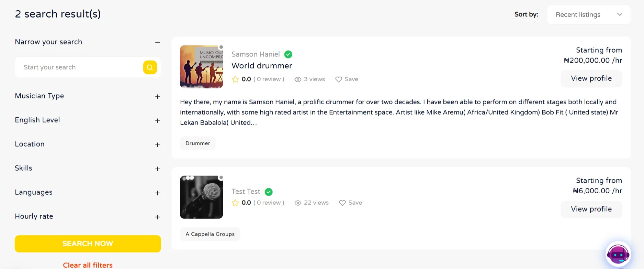Viewport: 644px width, 269px height.
Task: Click Samson Haniel's green verified badge
Action: tap(289, 54)
